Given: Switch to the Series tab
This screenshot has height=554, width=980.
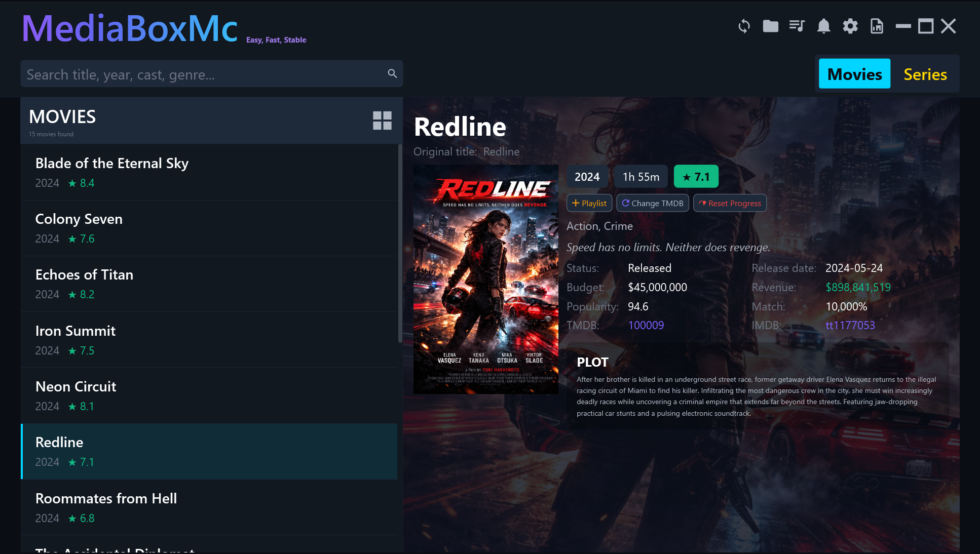Looking at the screenshot, I should [925, 74].
